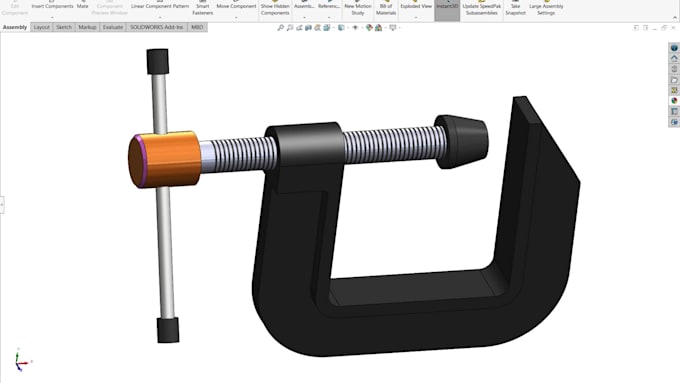Click the Insert Components tool
The width and height of the screenshot is (680, 383).
click(52, 6)
